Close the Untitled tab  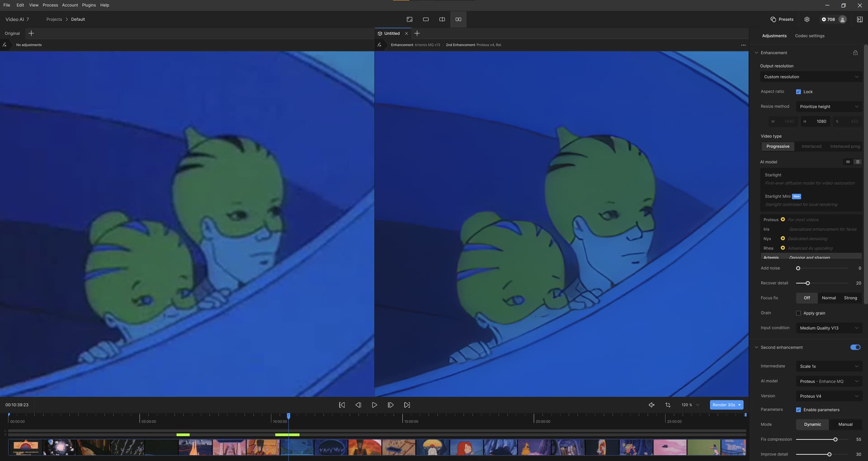[406, 33]
